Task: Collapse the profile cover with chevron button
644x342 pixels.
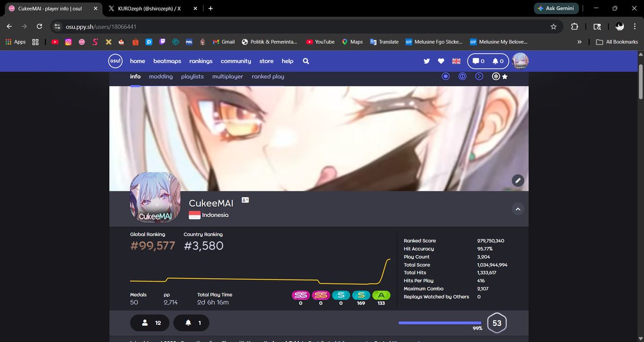Action: tap(518, 209)
